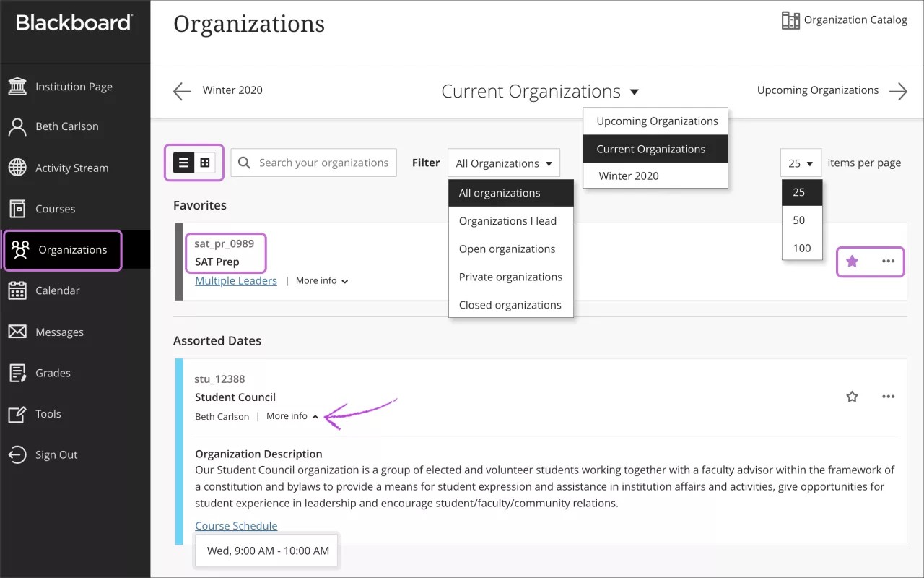View the Student Council Course Schedule
The height and width of the screenshot is (578, 924).
[x=236, y=525]
